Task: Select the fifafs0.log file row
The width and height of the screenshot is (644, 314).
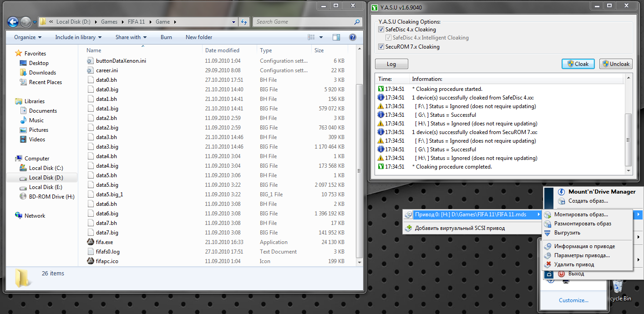Action: click(217, 252)
